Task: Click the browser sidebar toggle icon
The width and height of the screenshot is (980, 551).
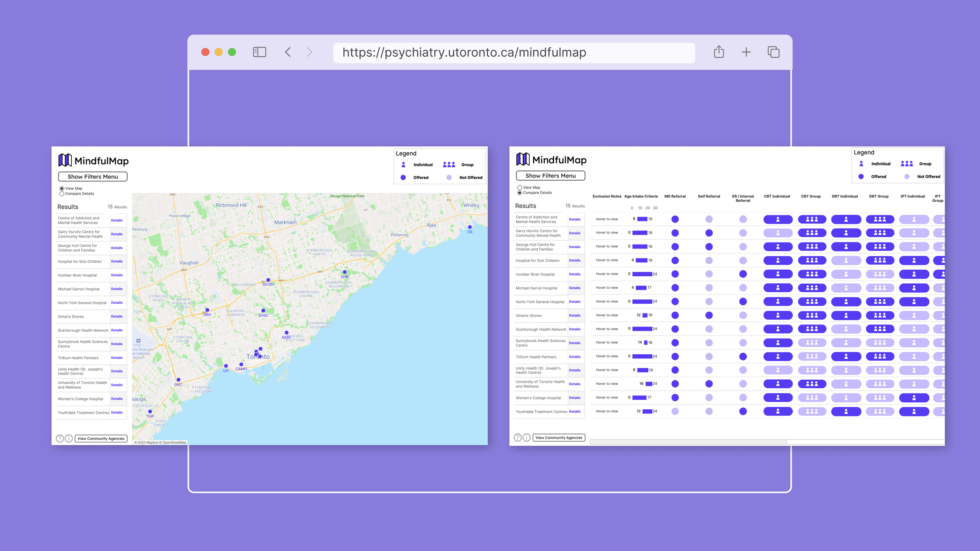Action: (x=260, y=52)
